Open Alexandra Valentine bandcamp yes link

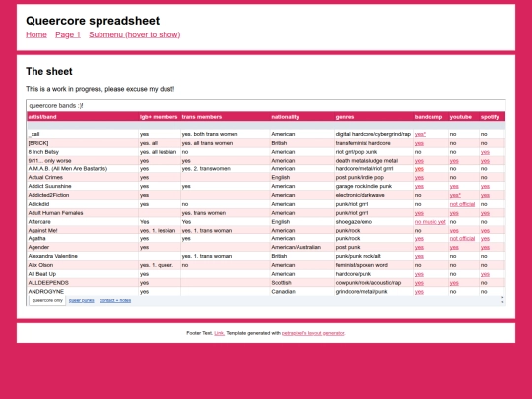pyautogui.click(x=419, y=256)
